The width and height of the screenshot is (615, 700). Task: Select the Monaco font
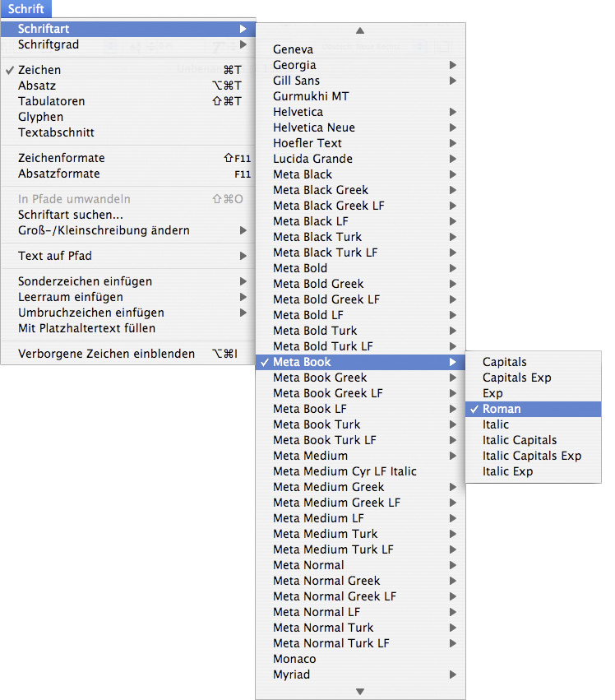click(361, 659)
